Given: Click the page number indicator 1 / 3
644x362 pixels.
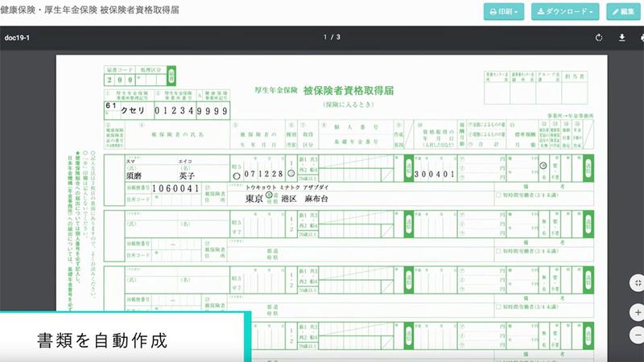Looking at the screenshot, I should tap(332, 37).
